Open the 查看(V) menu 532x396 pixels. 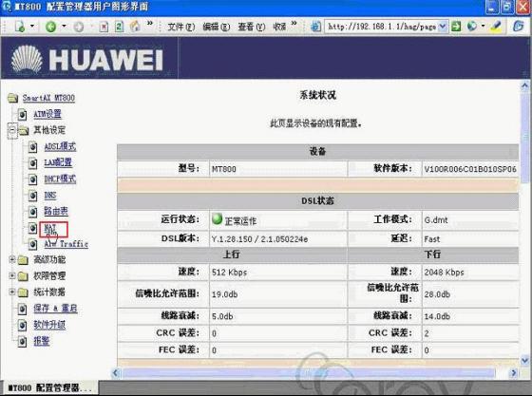pyautogui.click(x=252, y=27)
